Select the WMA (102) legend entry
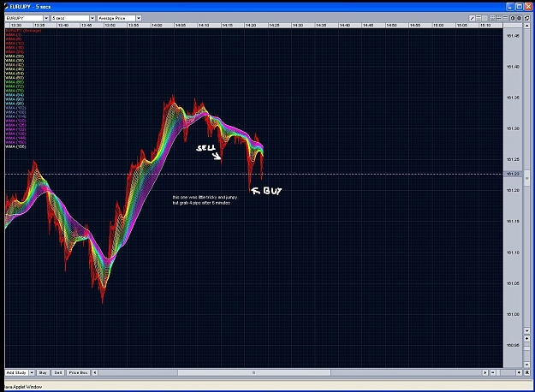This screenshot has height=392, width=535. (15, 108)
